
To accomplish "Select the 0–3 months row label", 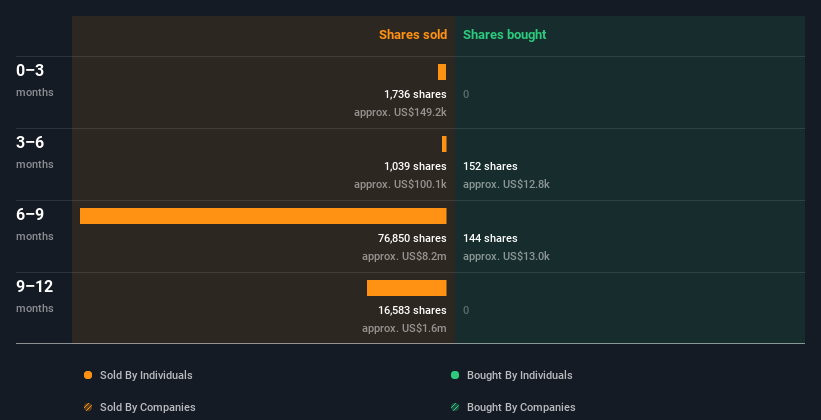I will (35, 80).
